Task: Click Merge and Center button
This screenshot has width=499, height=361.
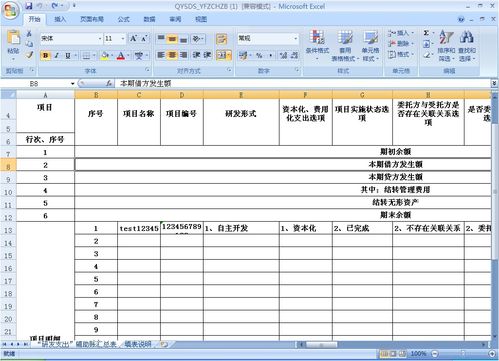Action: (222, 55)
